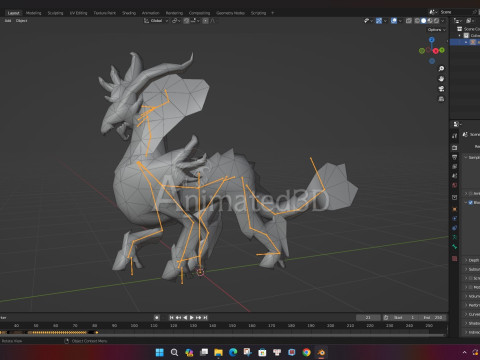Toggle the viewport overlays button
The width and height of the screenshot is (480, 360).
pyautogui.click(x=394, y=21)
